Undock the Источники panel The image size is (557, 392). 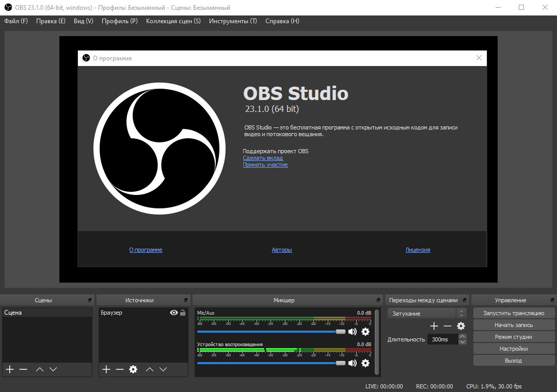click(186, 300)
